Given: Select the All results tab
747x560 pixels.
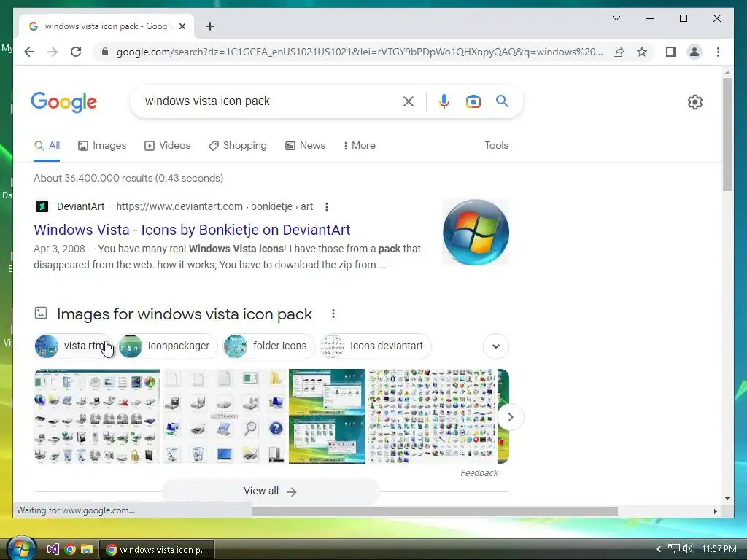Looking at the screenshot, I should click(x=47, y=146).
